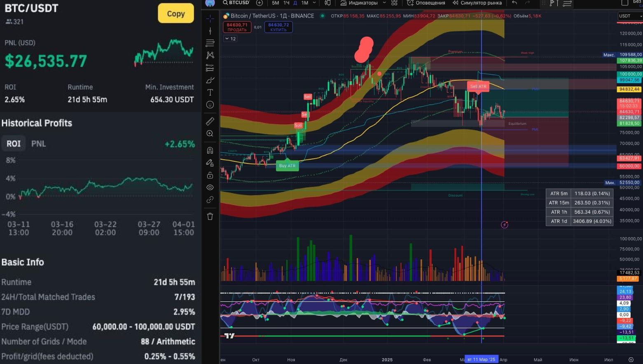Select the ruler measure tool
The width and height of the screenshot is (643, 364).
pyautogui.click(x=210, y=121)
